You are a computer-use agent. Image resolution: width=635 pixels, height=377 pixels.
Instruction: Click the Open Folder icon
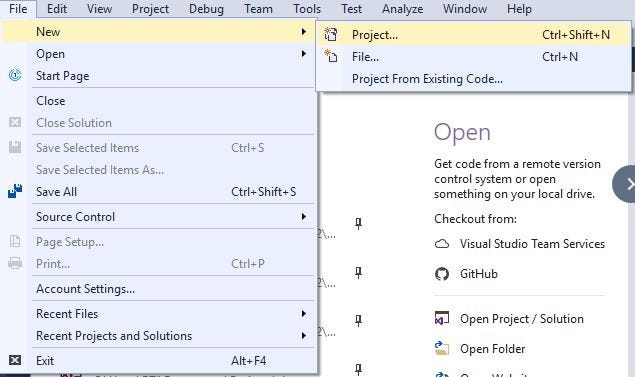[x=442, y=348]
